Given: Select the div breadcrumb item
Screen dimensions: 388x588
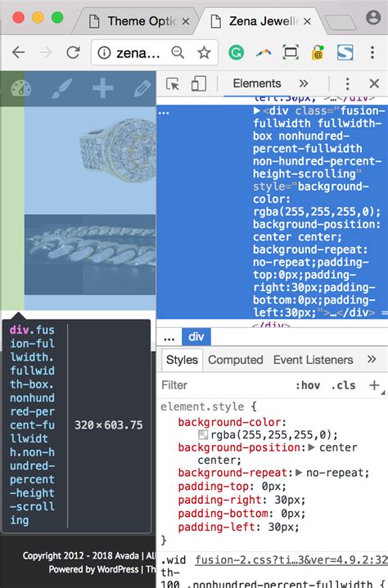Looking at the screenshot, I should [x=196, y=337].
